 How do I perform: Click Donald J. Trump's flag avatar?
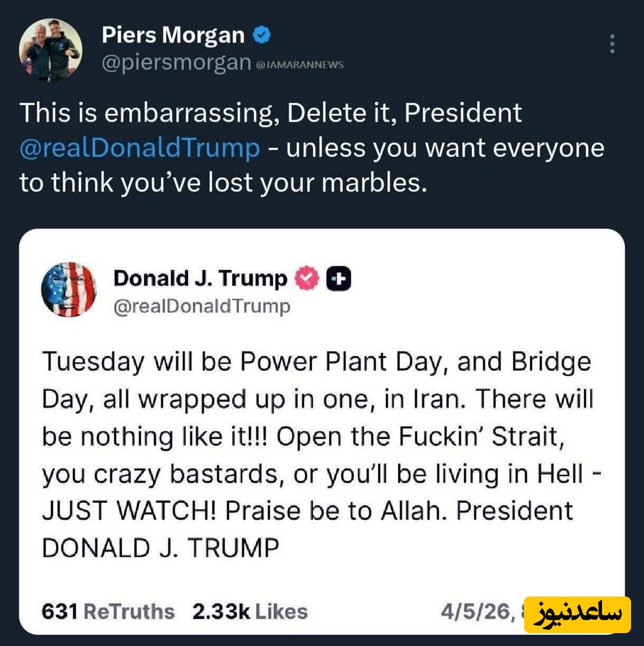pyautogui.click(x=69, y=290)
